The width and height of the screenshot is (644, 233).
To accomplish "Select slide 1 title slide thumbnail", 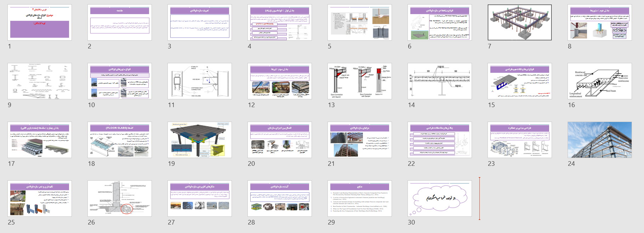I will point(40,22).
